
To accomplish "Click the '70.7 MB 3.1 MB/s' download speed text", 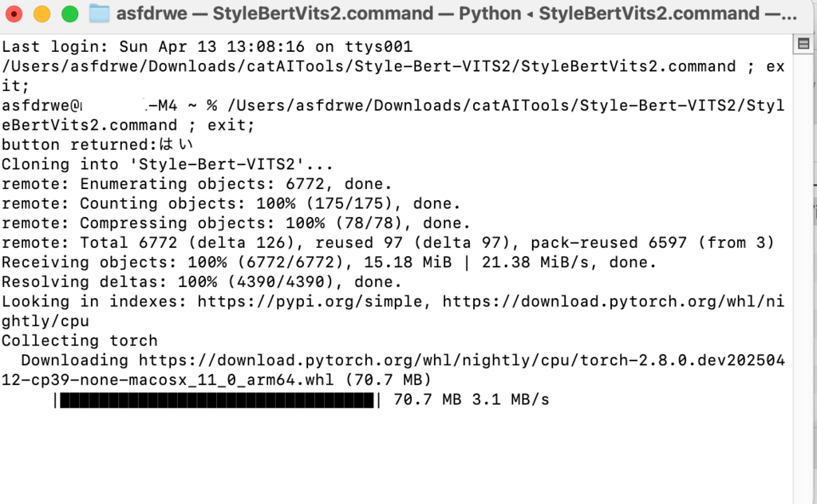I will pos(471,400).
